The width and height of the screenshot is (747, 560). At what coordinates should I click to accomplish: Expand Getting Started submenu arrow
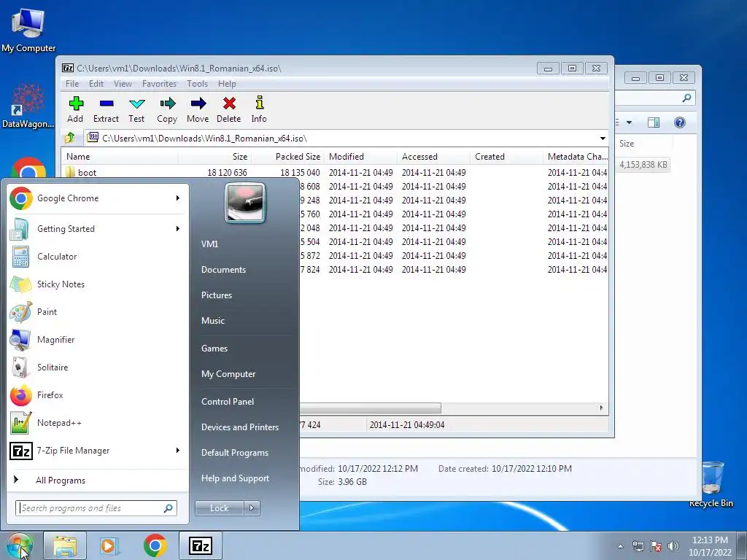[178, 228]
